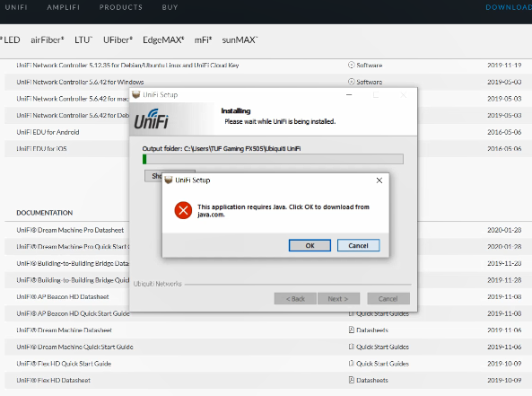The width and height of the screenshot is (532, 396).
Task: Click the red error icon in the dialog
Action: pos(183,210)
